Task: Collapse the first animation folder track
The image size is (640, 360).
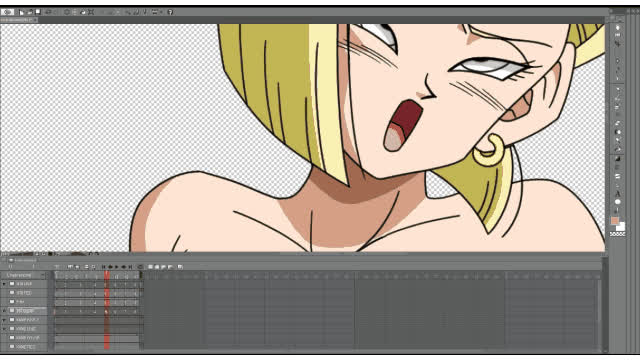Action: (x=4, y=284)
